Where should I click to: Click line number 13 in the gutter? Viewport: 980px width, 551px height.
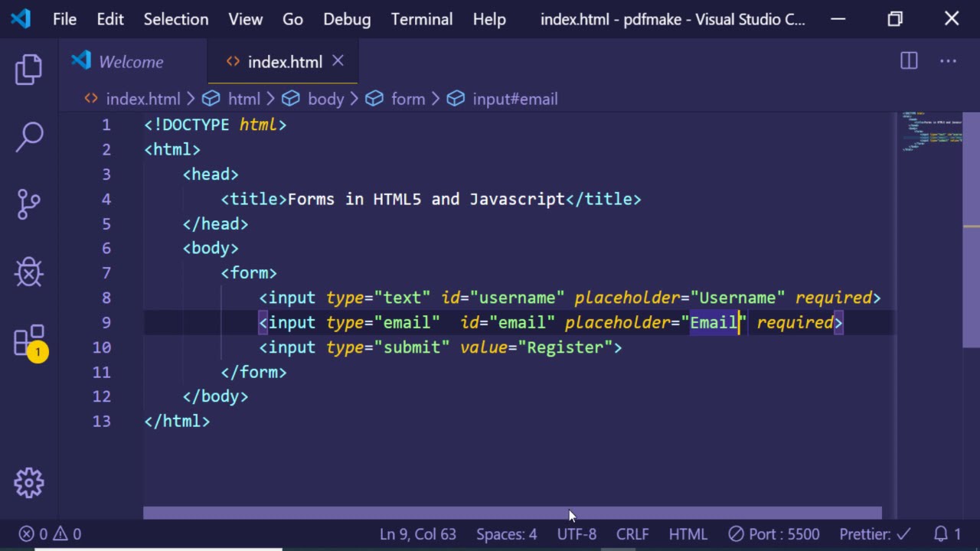tap(102, 422)
